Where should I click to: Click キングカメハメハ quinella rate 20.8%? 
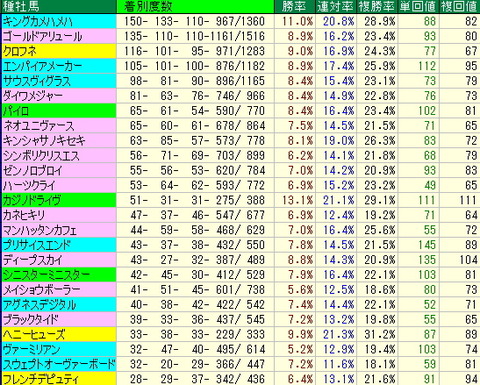pyautogui.click(x=338, y=21)
